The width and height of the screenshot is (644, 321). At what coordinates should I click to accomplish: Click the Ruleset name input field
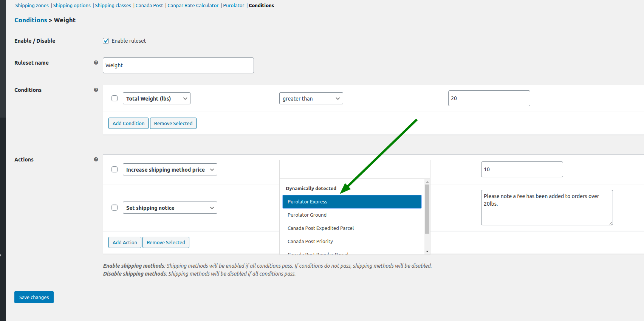pyautogui.click(x=178, y=65)
